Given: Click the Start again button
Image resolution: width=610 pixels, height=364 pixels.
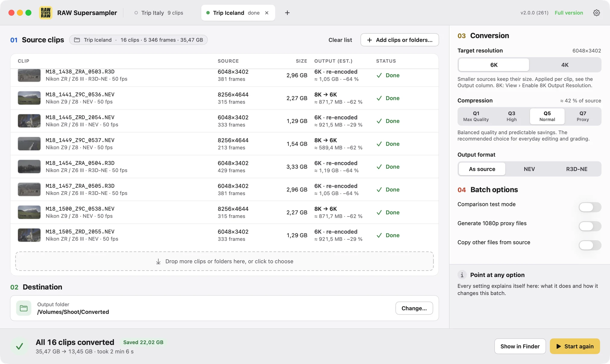Looking at the screenshot, I should (575, 346).
